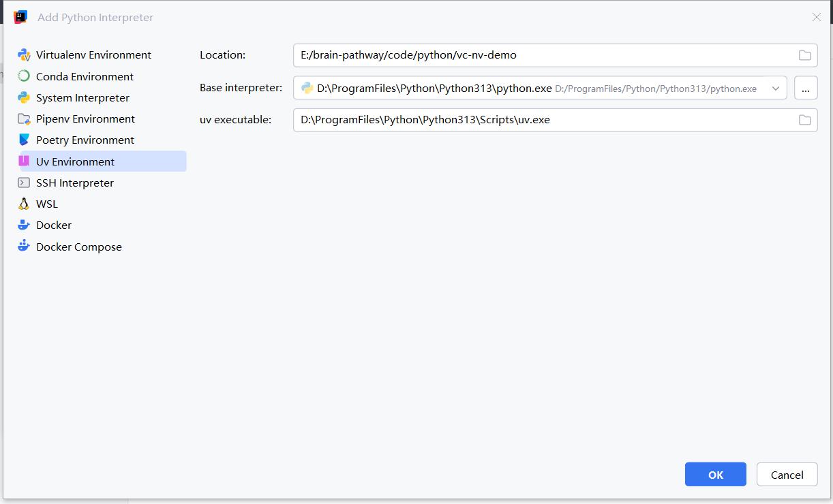Click the Pipenv Environment folder icon

point(24,119)
